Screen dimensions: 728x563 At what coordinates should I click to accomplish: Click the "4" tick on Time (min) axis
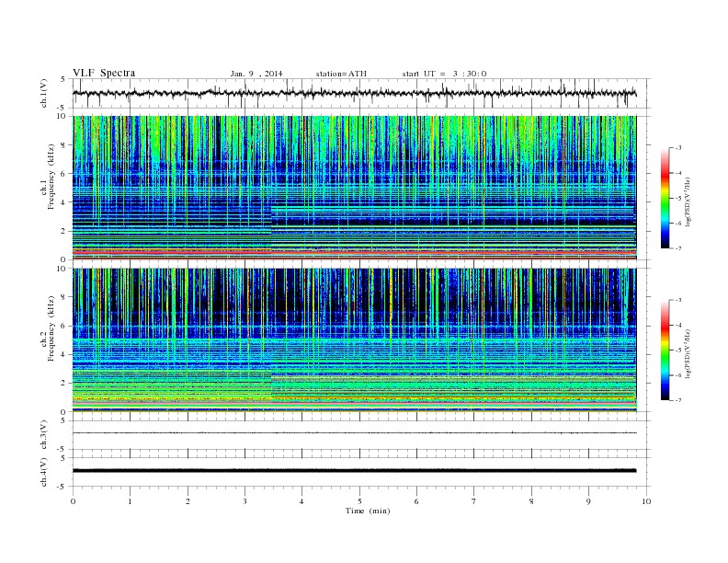(301, 501)
